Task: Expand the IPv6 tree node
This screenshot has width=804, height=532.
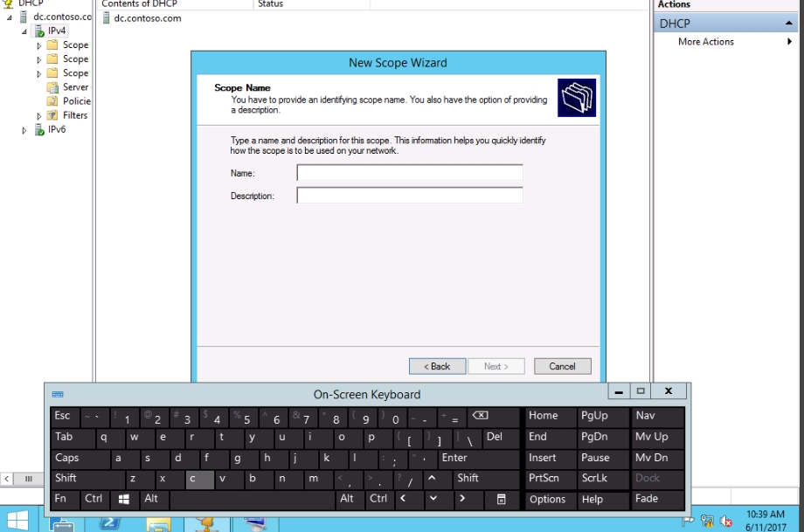Action: click(24, 130)
